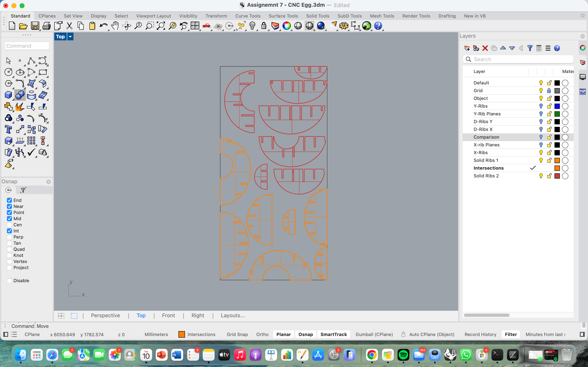Open the Layers panel gear menu
588x367 pixels.
click(x=582, y=36)
